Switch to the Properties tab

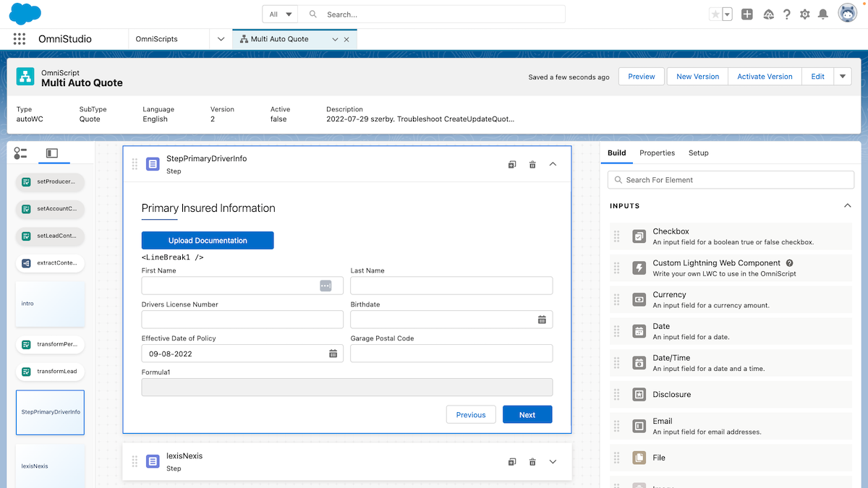pos(657,153)
